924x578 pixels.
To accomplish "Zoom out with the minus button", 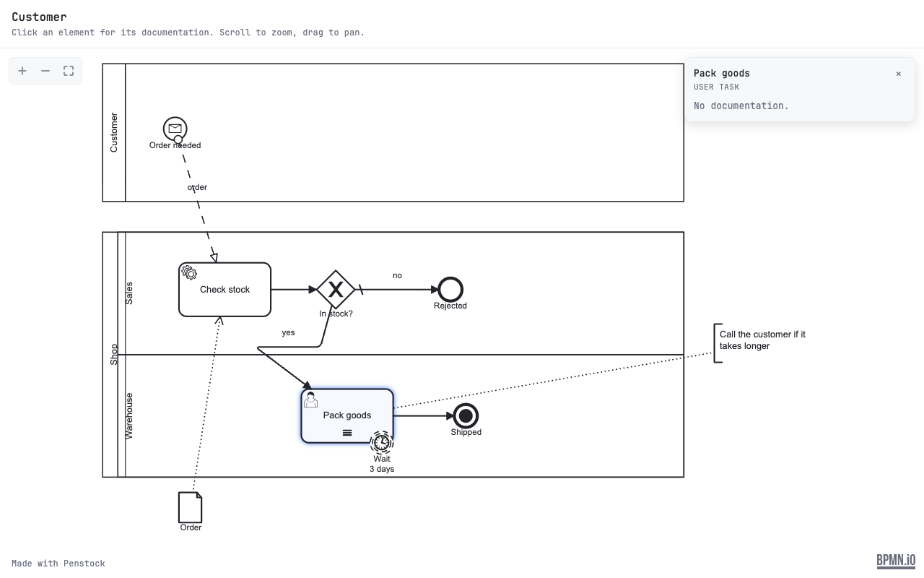I will pos(45,71).
